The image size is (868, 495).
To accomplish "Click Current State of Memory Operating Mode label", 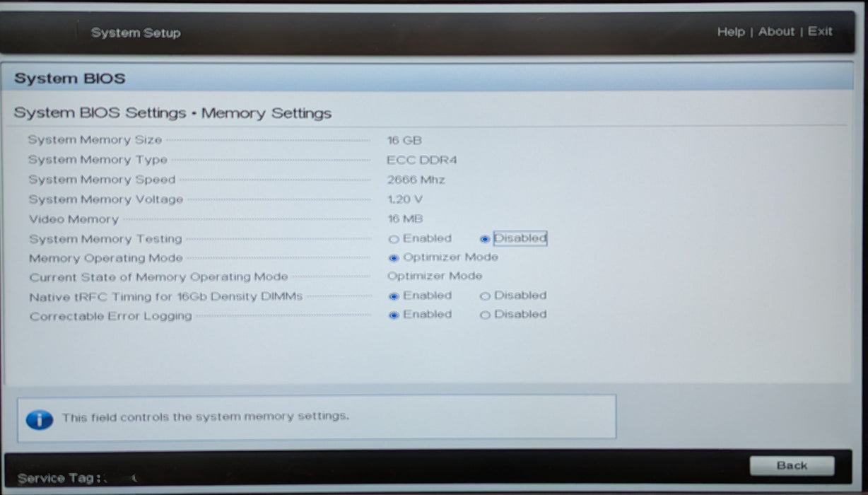I will tap(158, 277).
